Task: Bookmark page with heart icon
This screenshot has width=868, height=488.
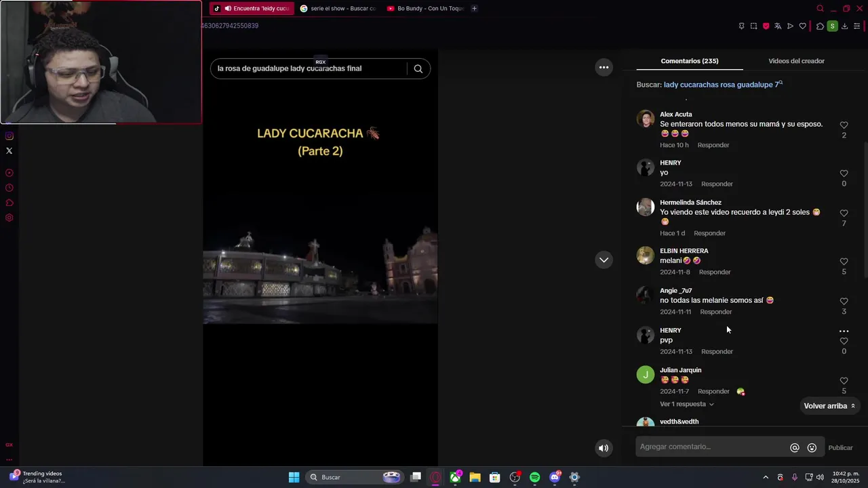Action: [x=803, y=26]
